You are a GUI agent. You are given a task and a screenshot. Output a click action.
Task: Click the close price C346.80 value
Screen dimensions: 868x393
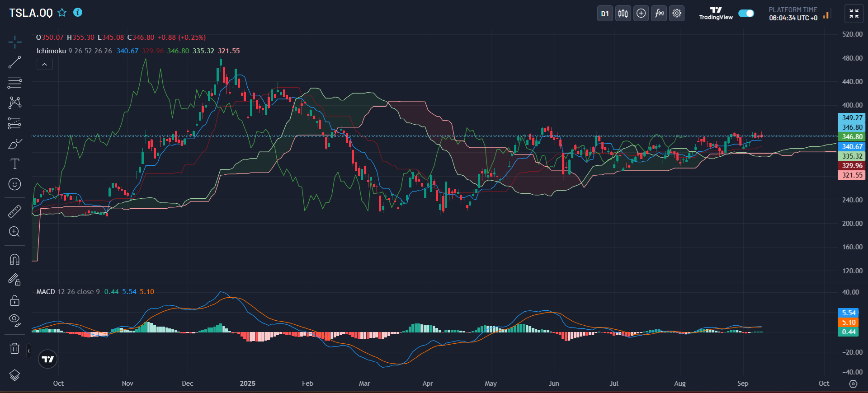141,37
